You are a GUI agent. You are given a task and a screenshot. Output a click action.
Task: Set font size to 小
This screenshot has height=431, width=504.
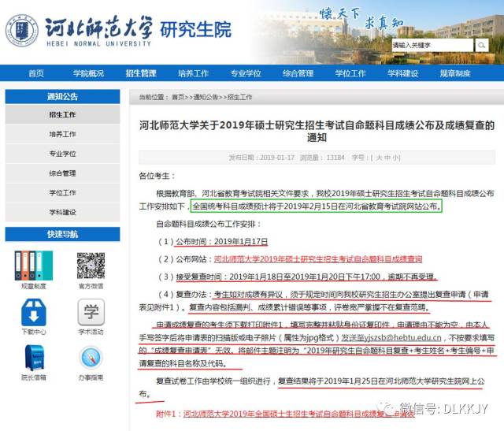(x=395, y=158)
